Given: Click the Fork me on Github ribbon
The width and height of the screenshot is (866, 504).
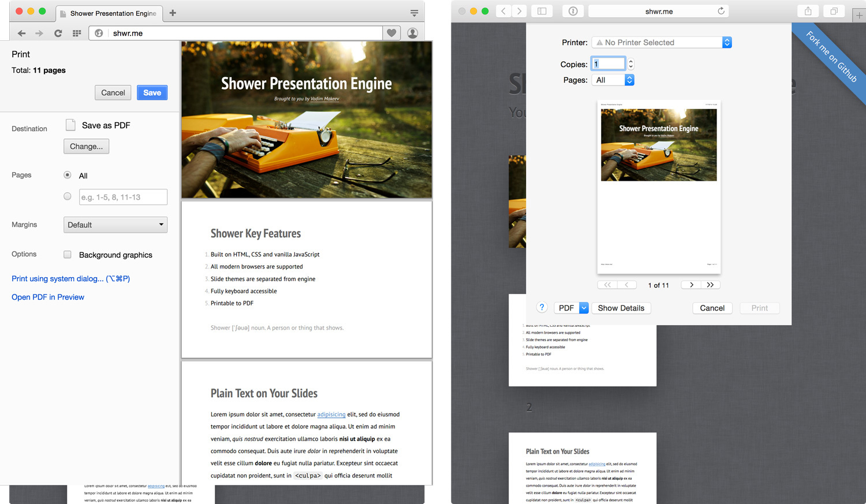Looking at the screenshot, I should [x=831, y=57].
